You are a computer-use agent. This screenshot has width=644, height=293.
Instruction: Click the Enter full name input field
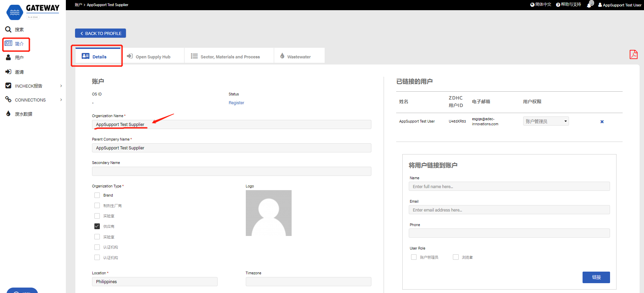click(x=509, y=186)
